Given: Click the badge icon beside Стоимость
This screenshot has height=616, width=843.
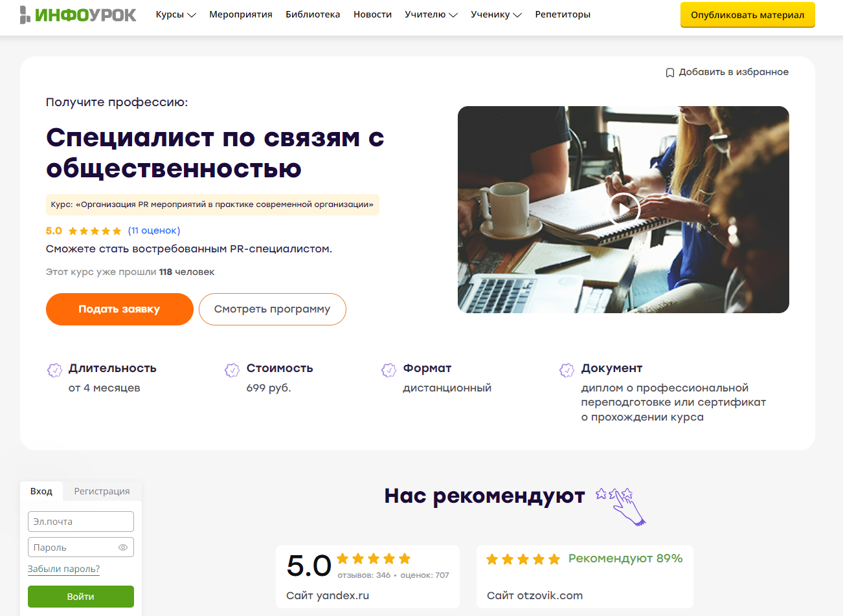Looking at the screenshot, I should click(x=232, y=370).
